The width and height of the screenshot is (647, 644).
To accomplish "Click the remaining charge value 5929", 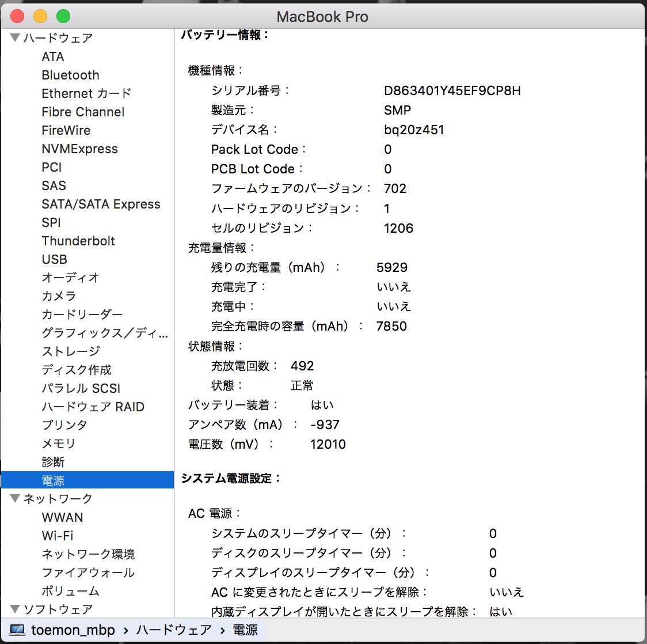I will [392, 267].
